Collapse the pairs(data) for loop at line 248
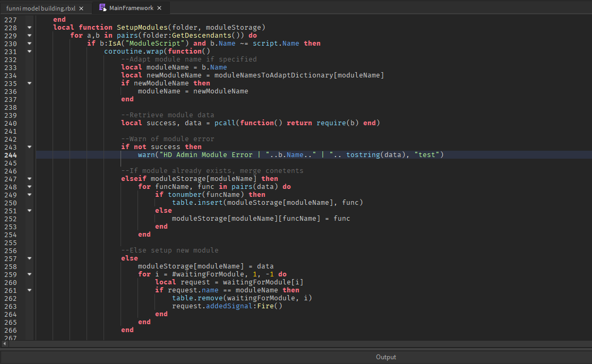592x364 pixels. [x=29, y=186]
